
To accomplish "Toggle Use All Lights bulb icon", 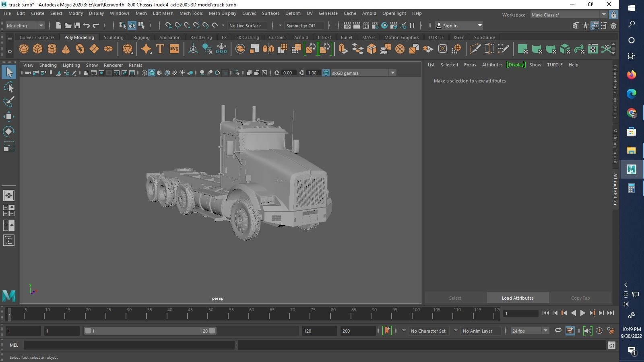I will tap(182, 73).
